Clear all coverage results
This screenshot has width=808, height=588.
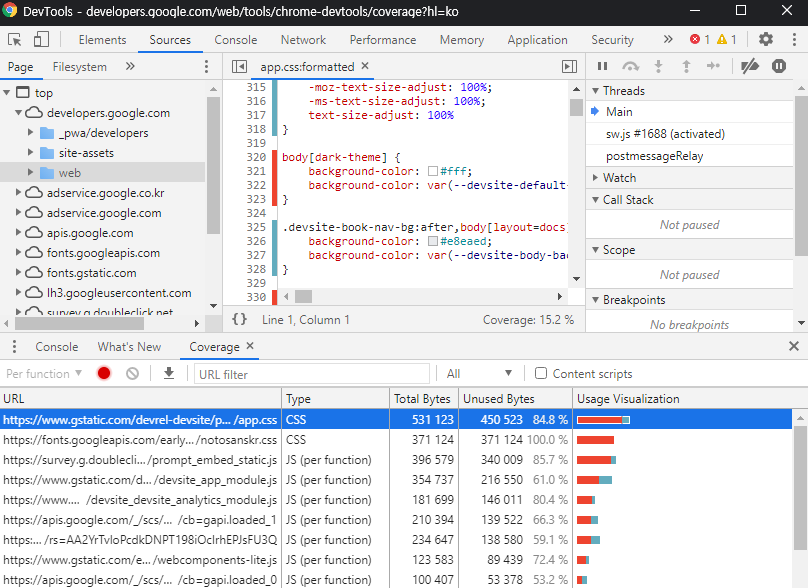[x=132, y=373]
